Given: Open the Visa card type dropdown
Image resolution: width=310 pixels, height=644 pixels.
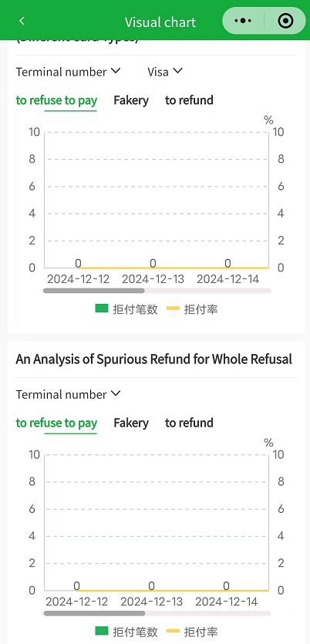Looking at the screenshot, I should pyautogui.click(x=165, y=72).
